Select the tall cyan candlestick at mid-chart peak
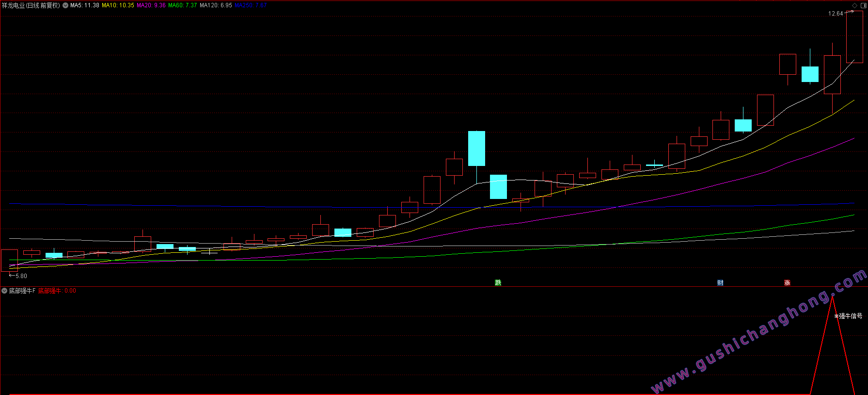Viewport: 868px width, 395px height. click(x=476, y=148)
